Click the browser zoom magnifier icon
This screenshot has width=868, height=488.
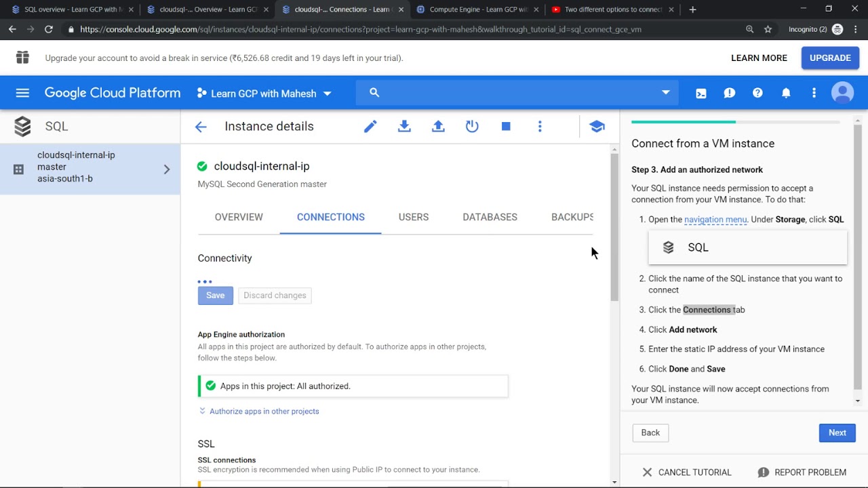click(749, 29)
